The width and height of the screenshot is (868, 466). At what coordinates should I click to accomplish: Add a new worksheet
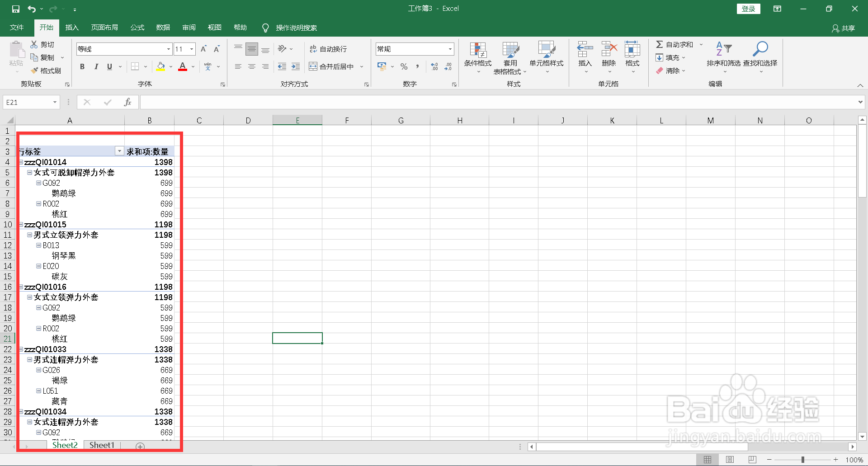[x=140, y=447]
